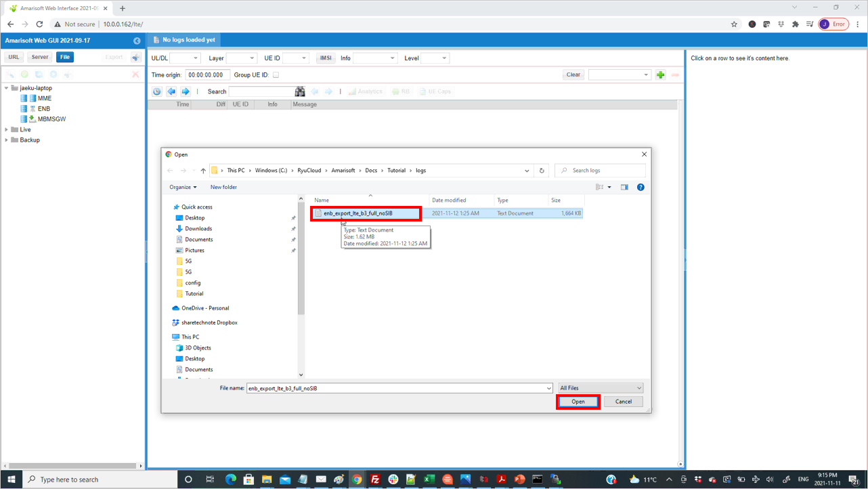The image size is (868, 489).
Task: Select sharetechnote Dropbox in navigation pane
Action: click(209, 323)
